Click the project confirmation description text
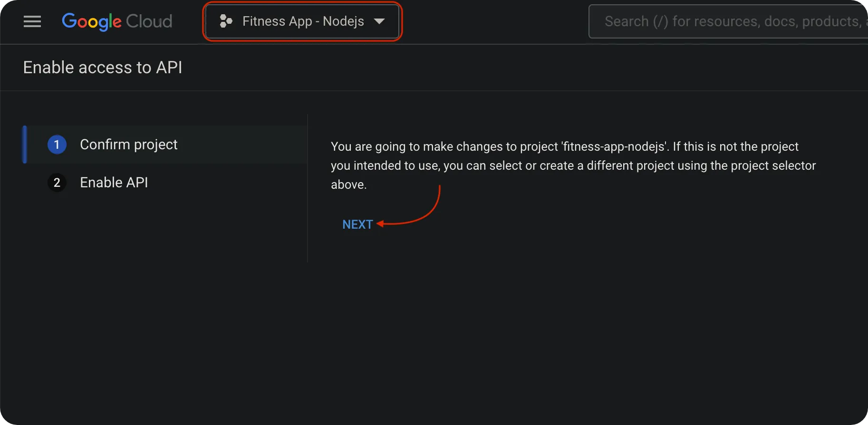Screen dimensions: 868x425 (x=573, y=165)
